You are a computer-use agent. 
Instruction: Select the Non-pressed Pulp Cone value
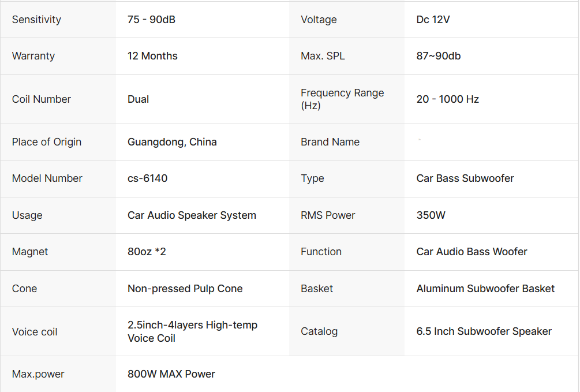(185, 289)
